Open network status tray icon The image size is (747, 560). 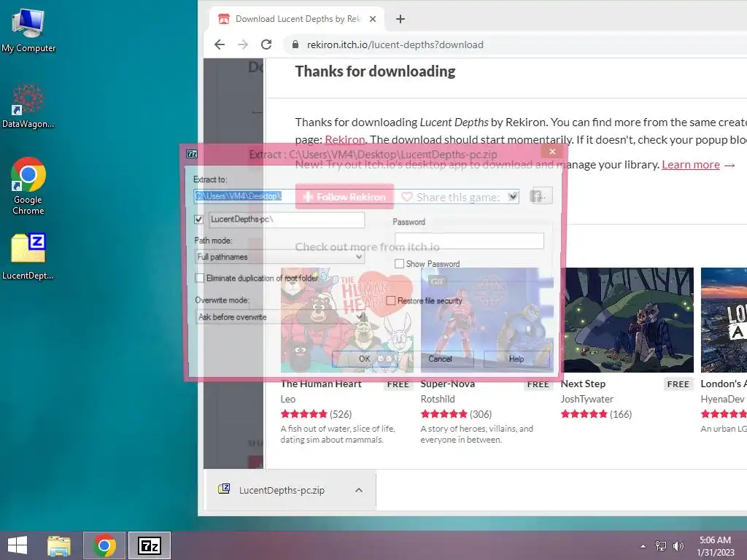tap(661, 546)
